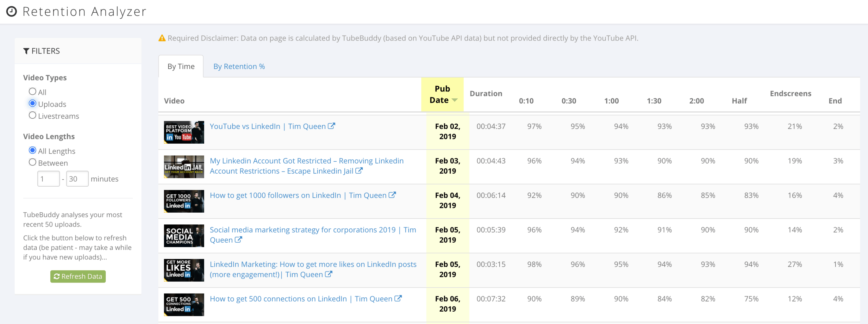Click duration cell 00:06:14
Image resolution: width=868 pixels, height=324 pixels.
tap(491, 195)
